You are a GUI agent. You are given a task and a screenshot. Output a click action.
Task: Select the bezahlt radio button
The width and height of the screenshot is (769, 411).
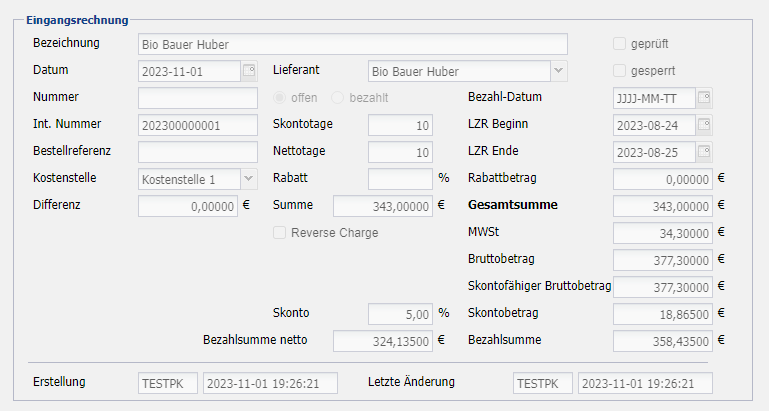click(x=337, y=98)
